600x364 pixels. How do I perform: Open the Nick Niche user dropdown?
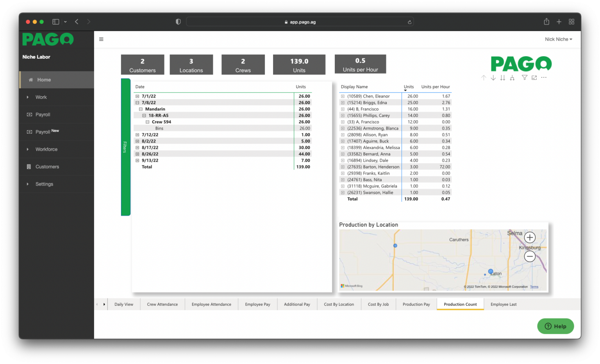tap(559, 39)
